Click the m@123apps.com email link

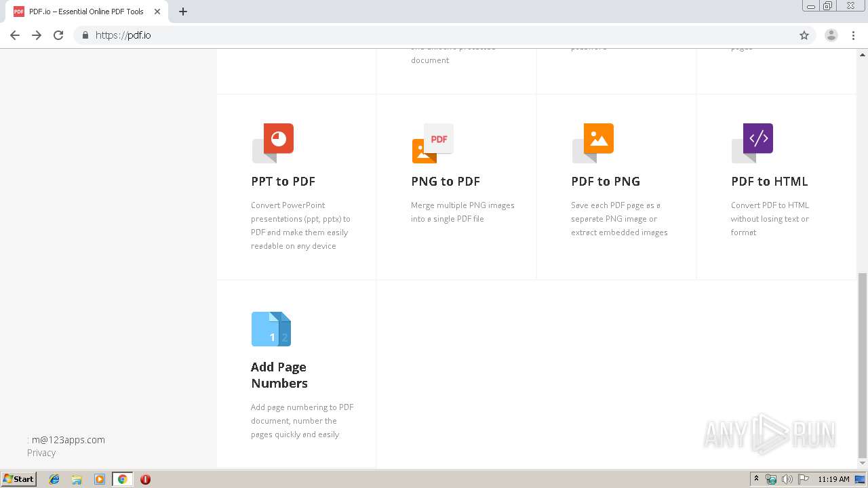(x=68, y=439)
